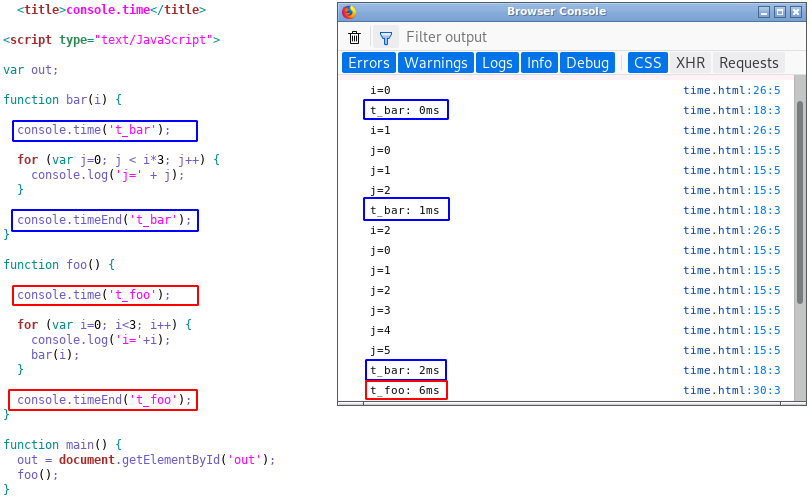Click the t_foo: 6ms console message
Image resolution: width=810 pixels, height=496 pixels.
(x=405, y=390)
